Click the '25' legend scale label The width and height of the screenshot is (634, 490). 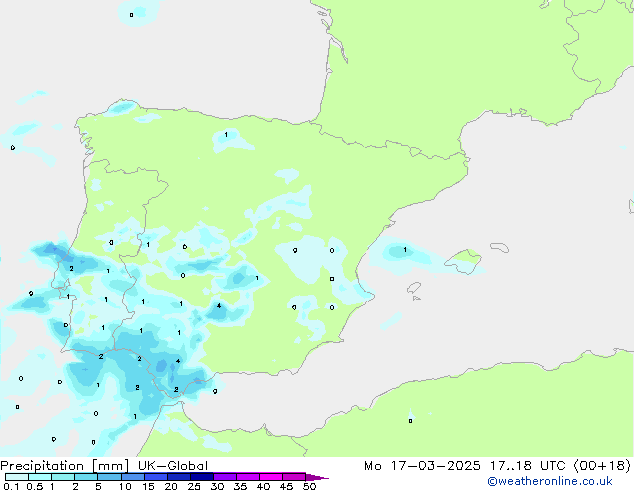(194, 486)
